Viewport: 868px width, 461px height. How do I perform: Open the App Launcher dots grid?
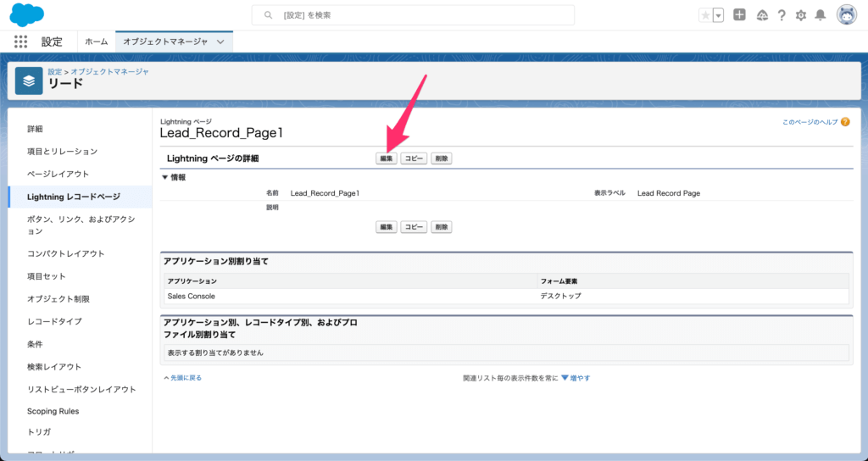[x=20, y=42]
